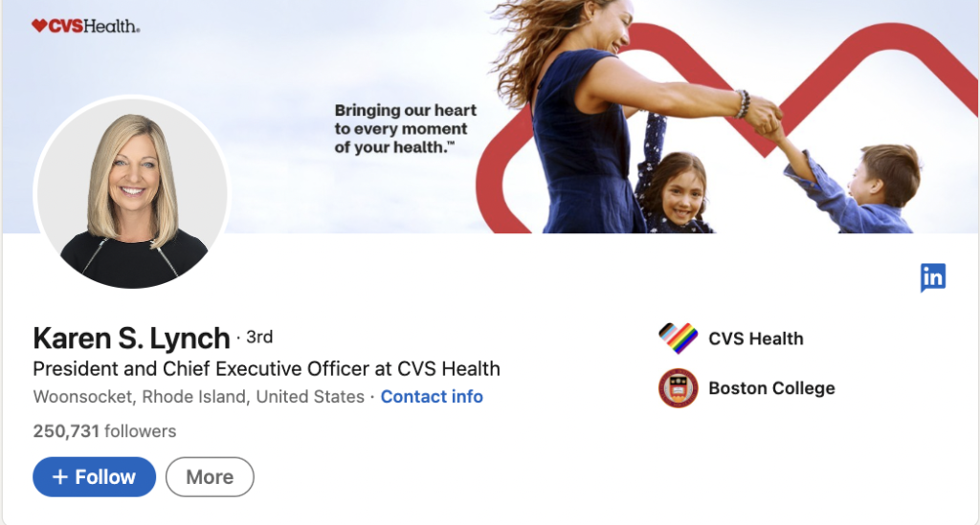Click the LinkedIn logo icon
This screenshot has height=525, width=980.
(x=932, y=277)
